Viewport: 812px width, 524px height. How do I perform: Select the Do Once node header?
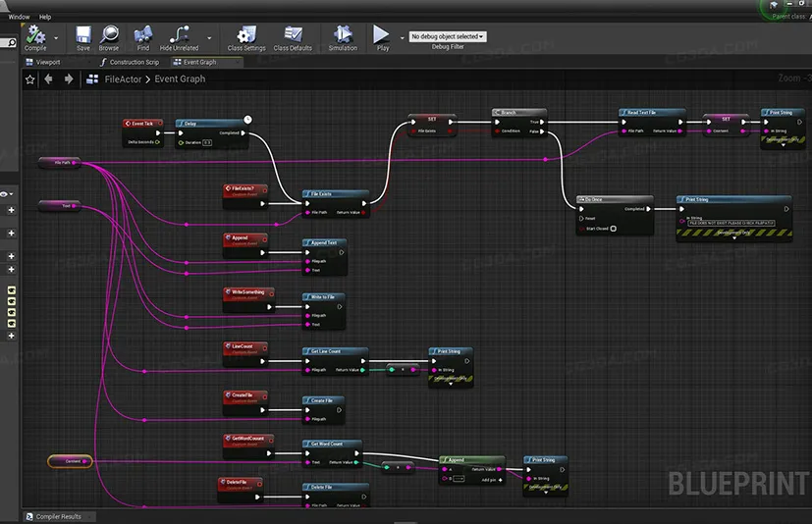pyautogui.click(x=615, y=199)
